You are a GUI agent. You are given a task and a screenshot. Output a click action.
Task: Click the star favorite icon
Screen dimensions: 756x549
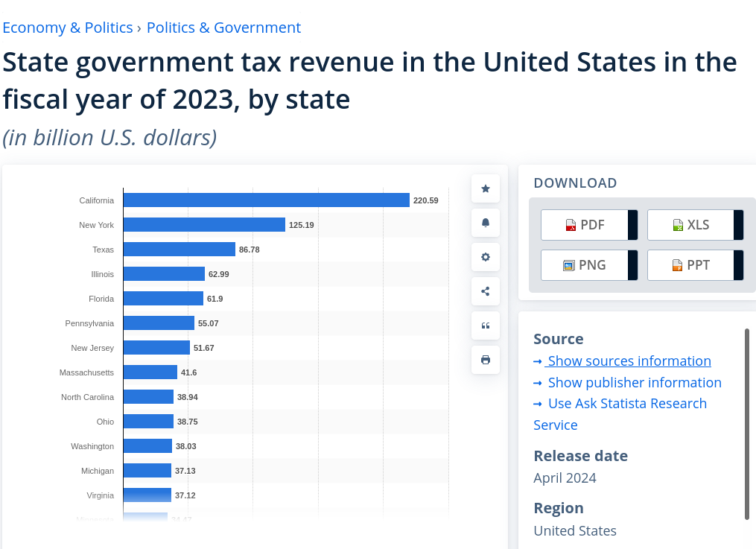pyautogui.click(x=486, y=188)
